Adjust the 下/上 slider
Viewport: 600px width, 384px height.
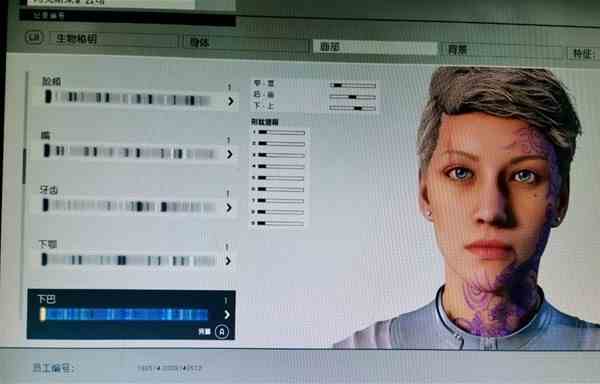tap(352, 108)
